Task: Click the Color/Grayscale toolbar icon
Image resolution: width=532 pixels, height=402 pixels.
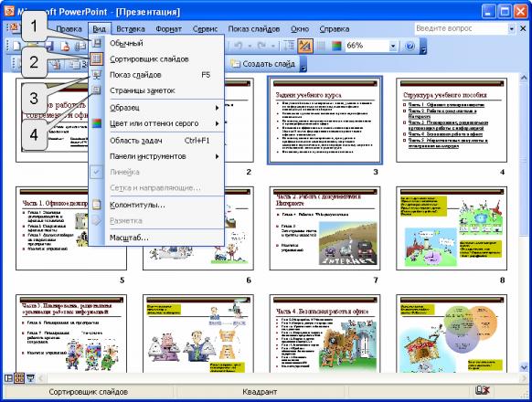Action: click(x=336, y=46)
